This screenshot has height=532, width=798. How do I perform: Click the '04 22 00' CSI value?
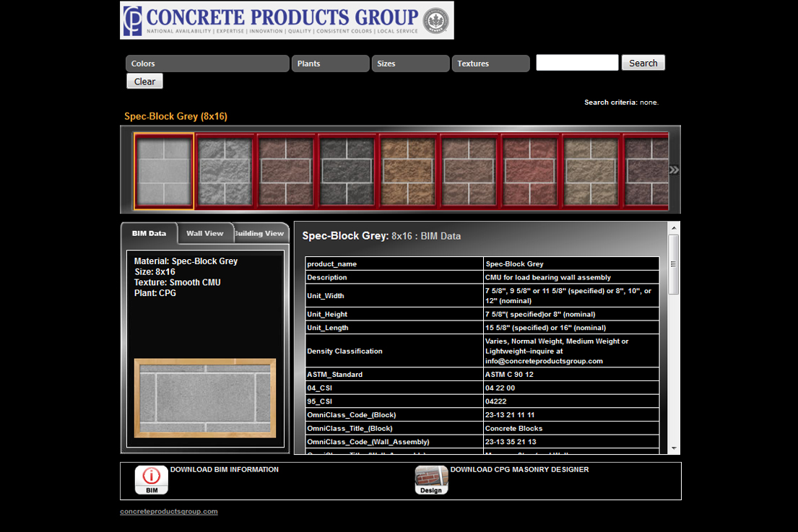pyautogui.click(x=571, y=388)
